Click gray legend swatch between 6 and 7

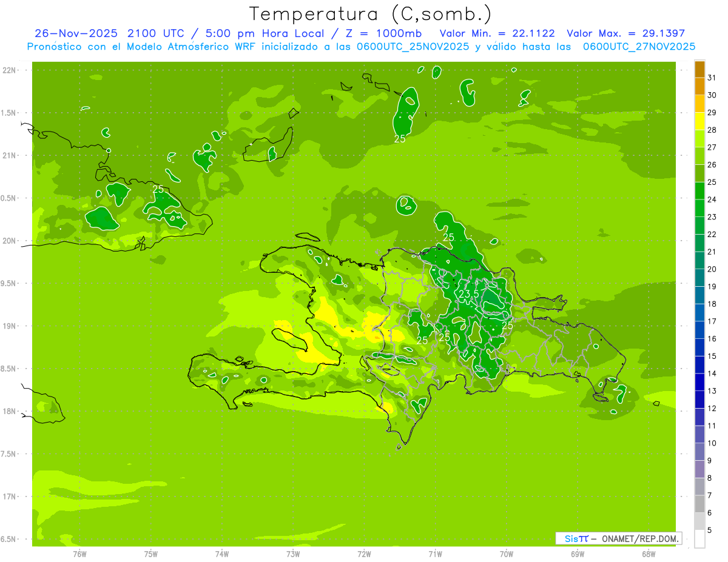[x=699, y=504]
